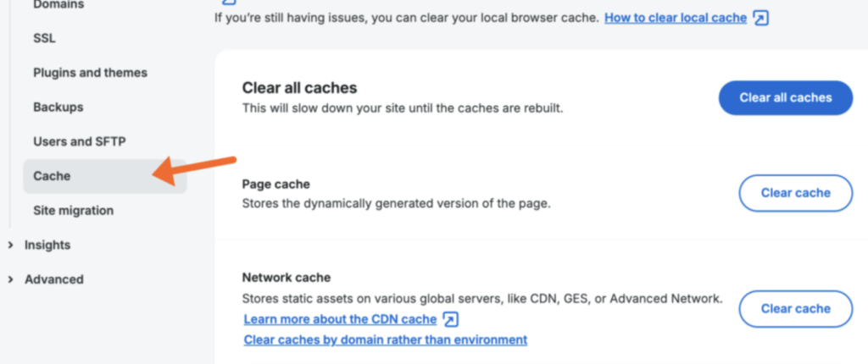Open the Insights menu group

coord(47,245)
